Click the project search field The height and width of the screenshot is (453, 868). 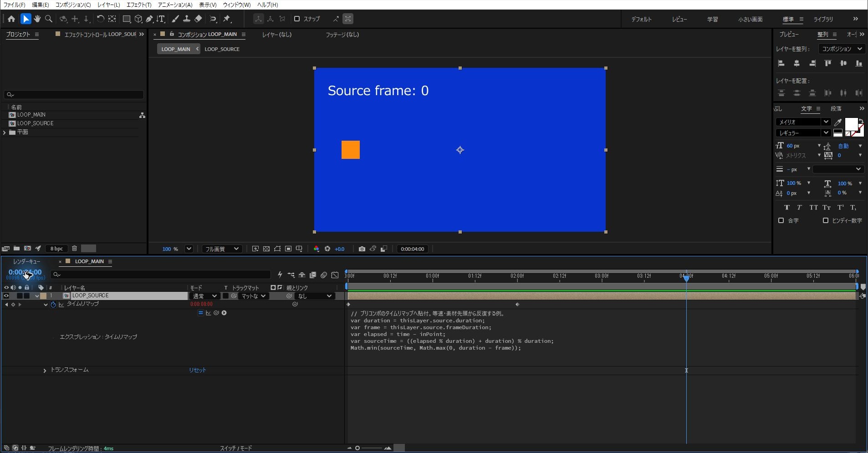click(x=74, y=95)
